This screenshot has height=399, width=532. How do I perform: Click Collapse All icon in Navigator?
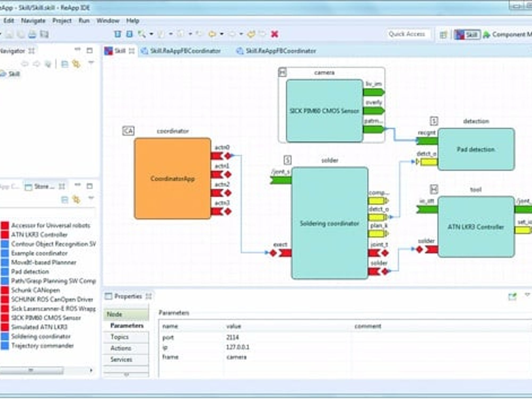click(x=65, y=64)
